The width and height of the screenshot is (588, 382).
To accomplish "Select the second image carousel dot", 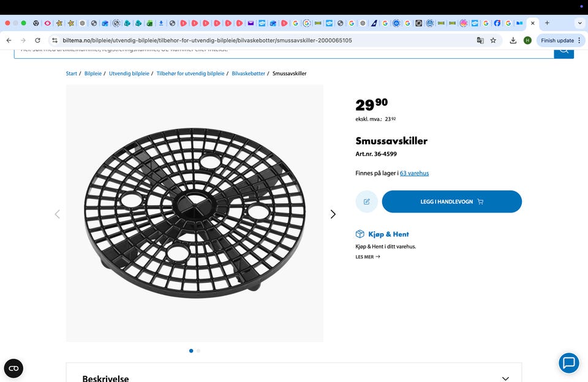I will pos(198,351).
